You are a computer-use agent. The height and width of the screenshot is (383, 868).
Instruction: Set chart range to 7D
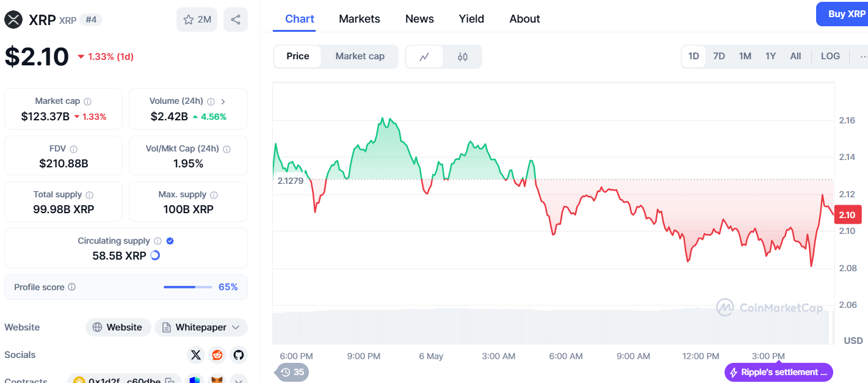[719, 56]
